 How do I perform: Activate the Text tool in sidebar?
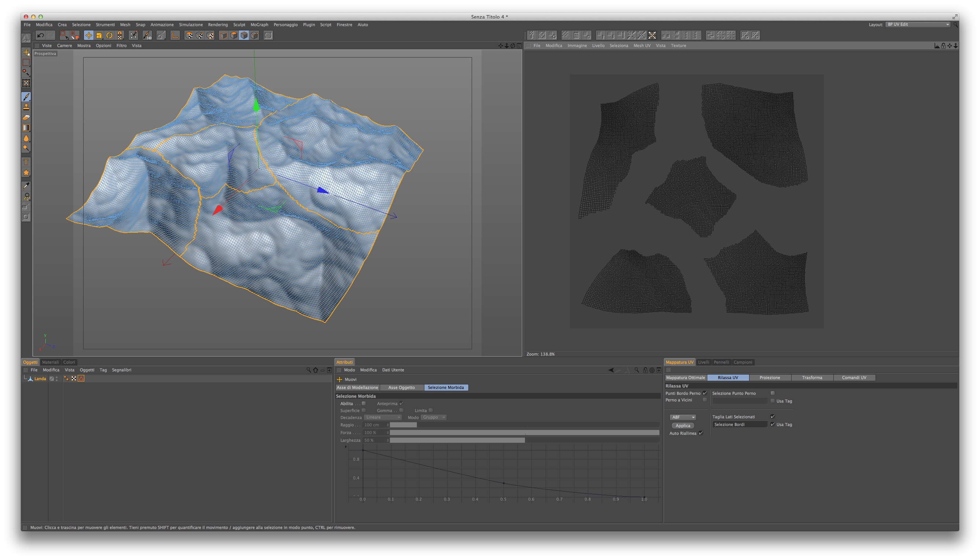point(26,162)
